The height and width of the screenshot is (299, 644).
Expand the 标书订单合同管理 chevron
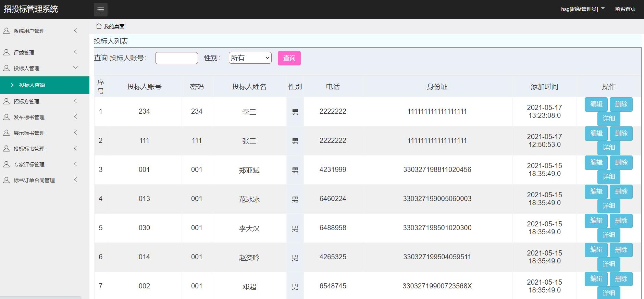75,180
